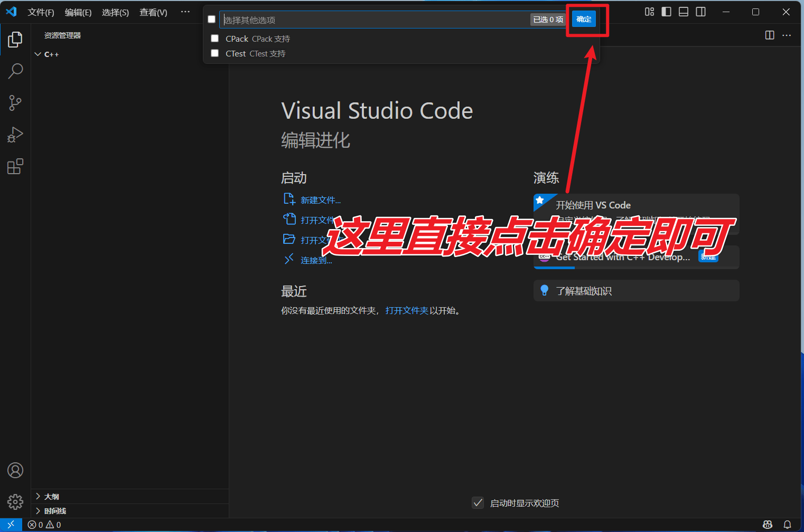Viewport: 804px width, 532px height.
Task: Toggle the primary side bar layout icon
Action: click(x=666, y=12)
